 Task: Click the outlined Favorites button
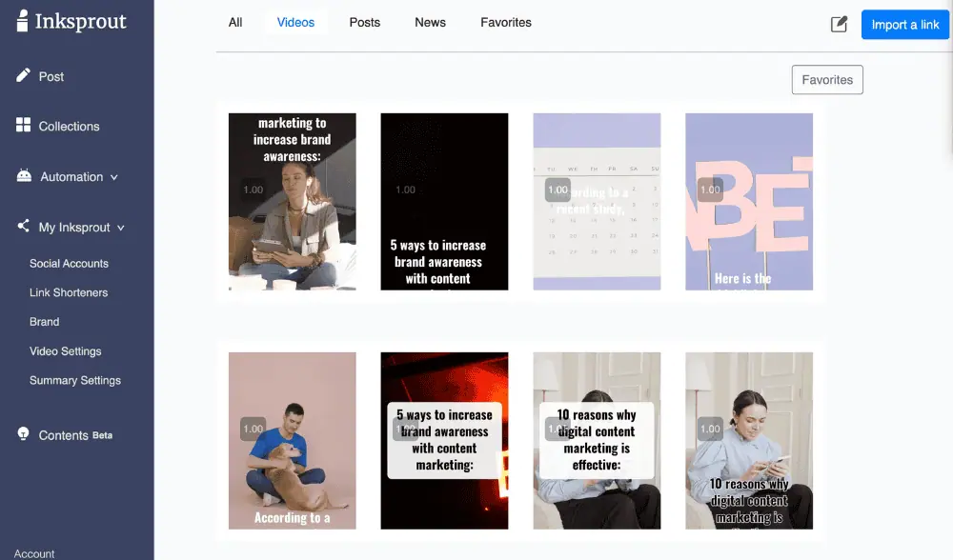tap(826, 80)
